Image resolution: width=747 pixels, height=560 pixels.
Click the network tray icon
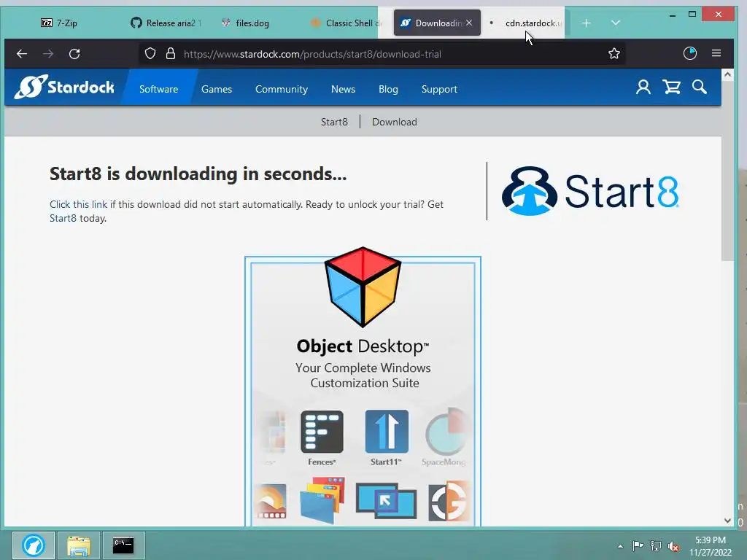[x=656, y=545]
